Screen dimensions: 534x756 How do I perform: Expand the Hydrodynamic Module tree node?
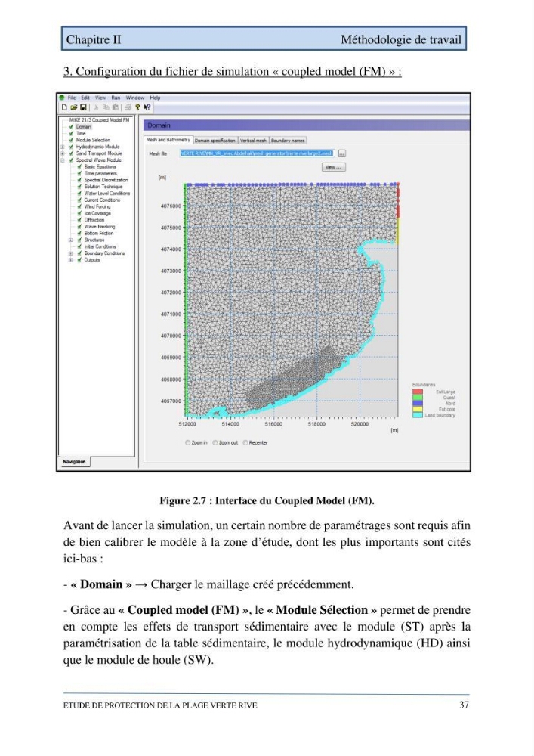point(62,147)
